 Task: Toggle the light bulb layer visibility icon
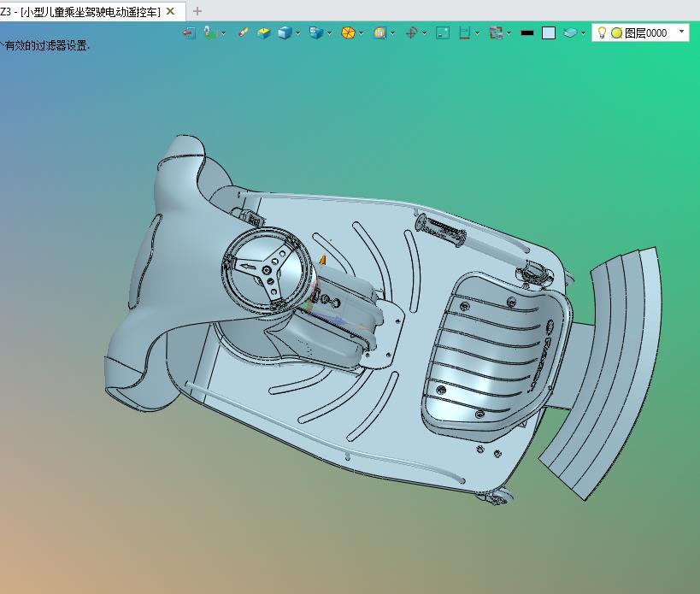coord(602,32)
